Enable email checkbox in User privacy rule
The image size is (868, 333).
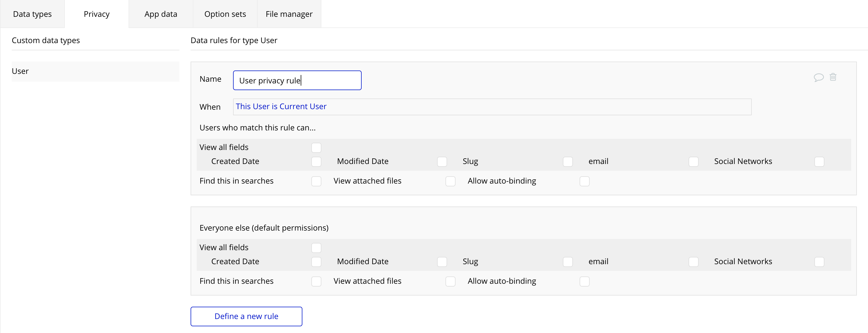pyautogui.click(x=693, y=162)
